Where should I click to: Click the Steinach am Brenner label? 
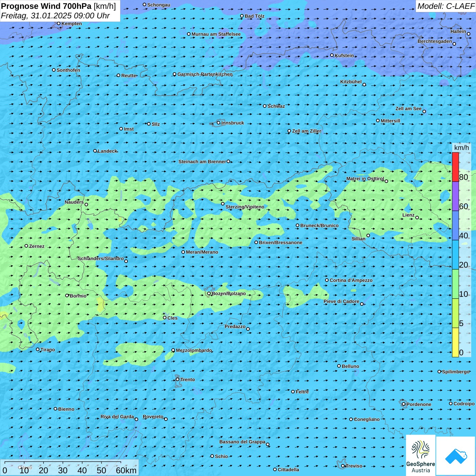tap(202, 161)
